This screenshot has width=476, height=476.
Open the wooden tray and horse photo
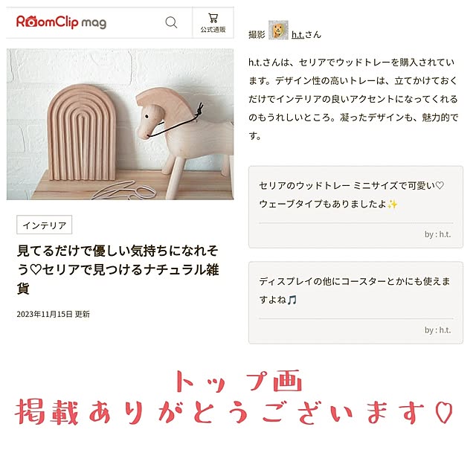point(120,124)
